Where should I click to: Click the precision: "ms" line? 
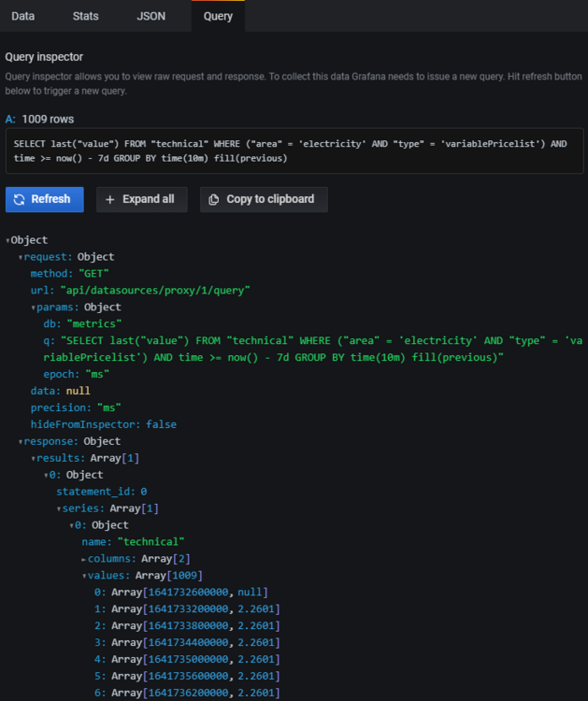point(76,408)
